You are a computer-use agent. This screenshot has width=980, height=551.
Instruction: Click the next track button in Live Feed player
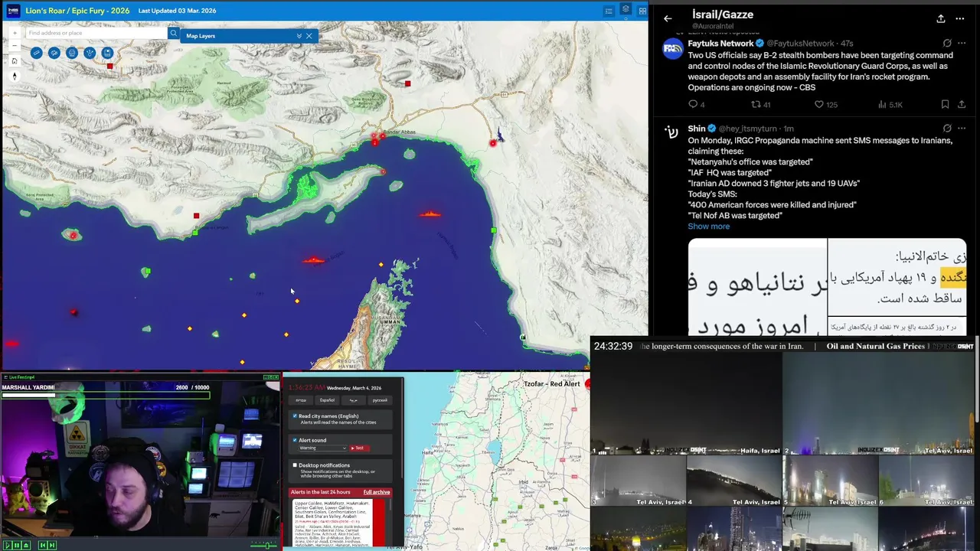coord(52,545)
